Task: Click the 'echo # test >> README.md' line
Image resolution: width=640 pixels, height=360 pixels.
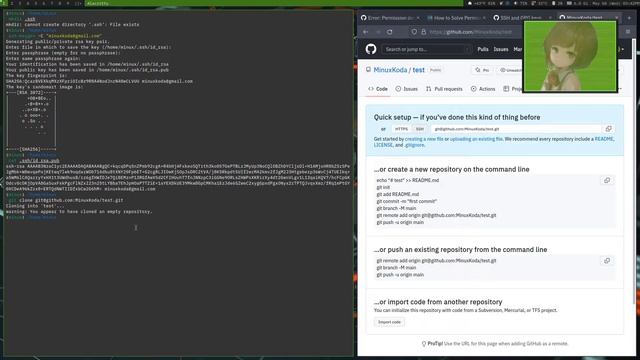Action: 407,180
